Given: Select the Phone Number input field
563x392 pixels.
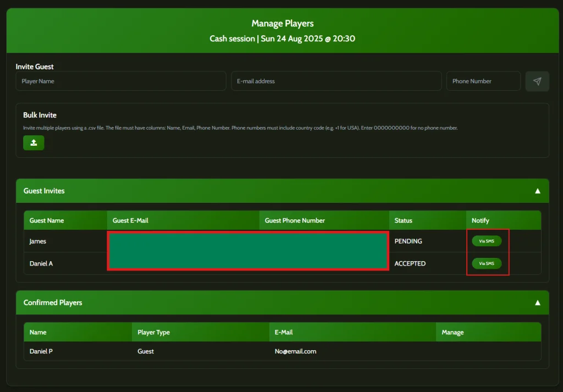Looking at the screenshot, I should point(483,81).
